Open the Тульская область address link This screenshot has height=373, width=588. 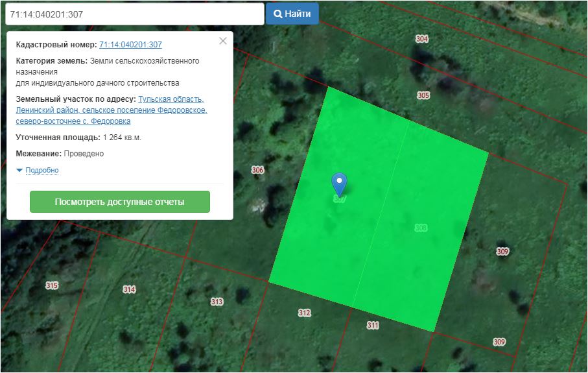point(171,99)
